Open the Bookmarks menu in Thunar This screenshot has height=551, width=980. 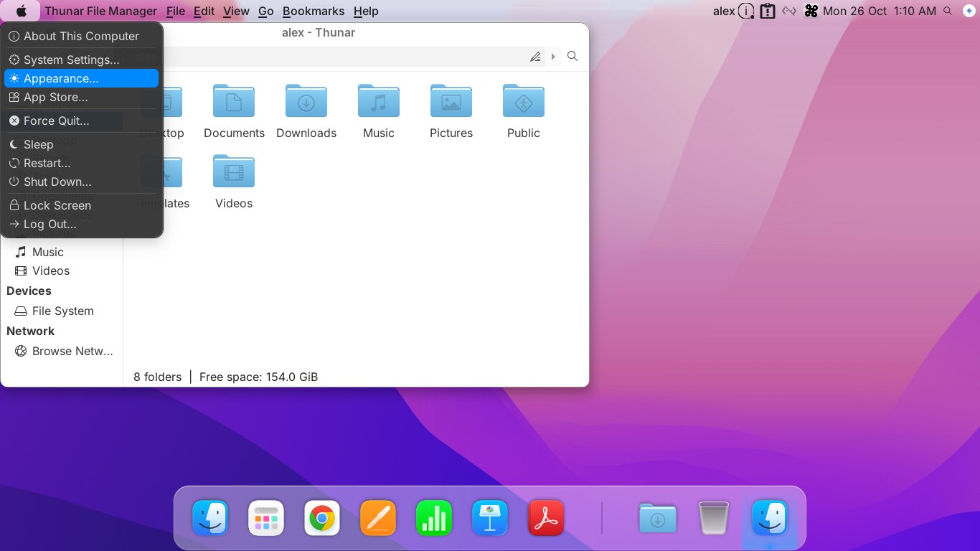[314, 11]
